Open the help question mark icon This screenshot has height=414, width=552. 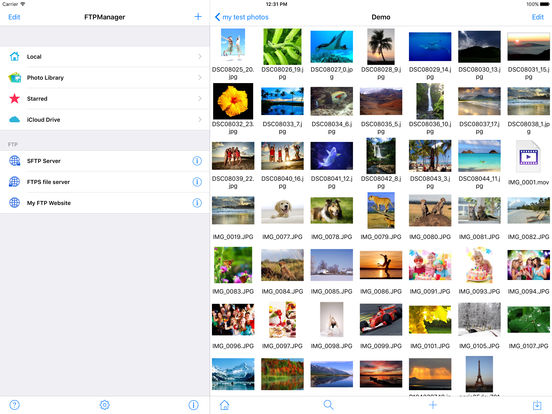pos(14,405)
